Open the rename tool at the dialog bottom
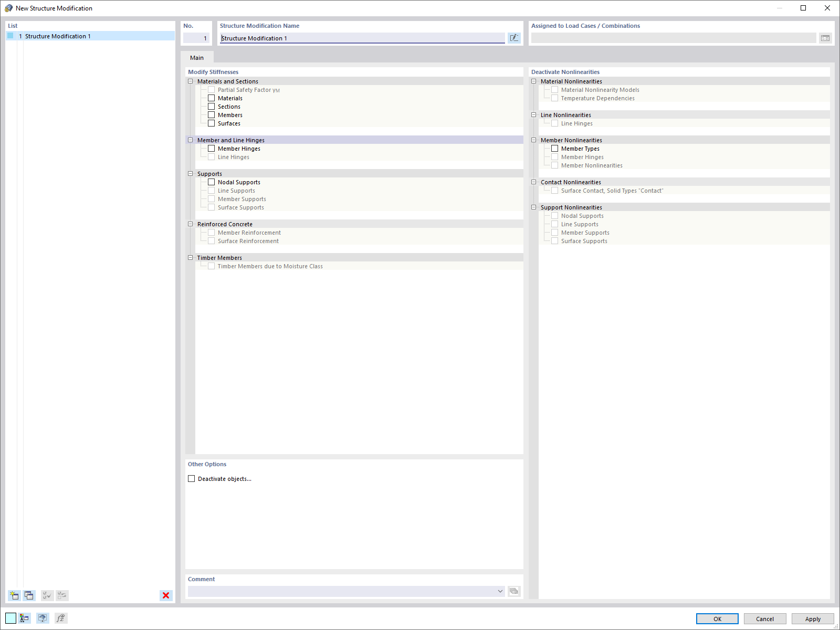 [24, 618]
